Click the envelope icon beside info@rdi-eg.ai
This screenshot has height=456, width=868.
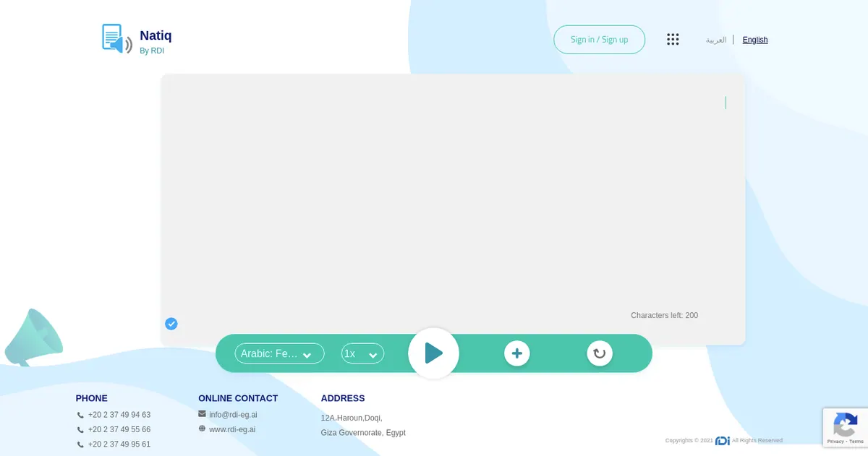pyautogui.click(x=202, y=414)
